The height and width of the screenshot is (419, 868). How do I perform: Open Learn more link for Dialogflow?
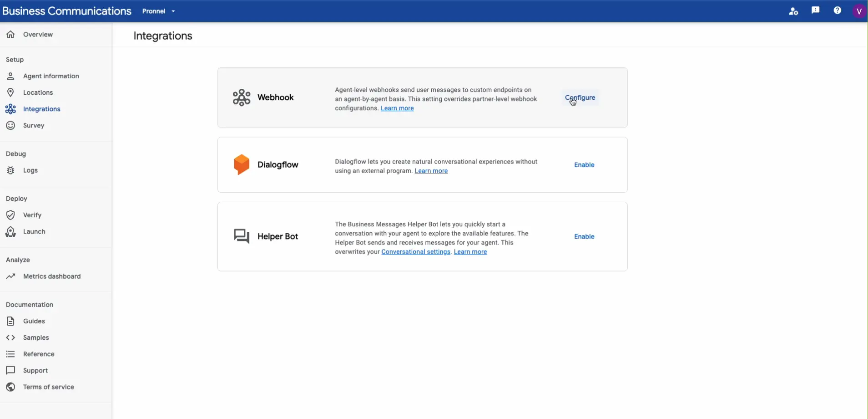click(431, 171)
